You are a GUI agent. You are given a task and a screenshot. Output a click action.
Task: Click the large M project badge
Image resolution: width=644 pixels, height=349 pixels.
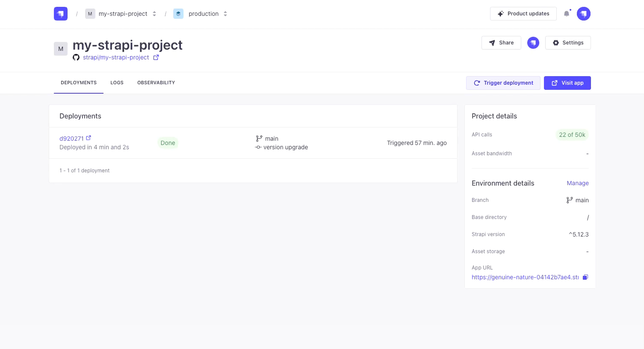[61, 49]
